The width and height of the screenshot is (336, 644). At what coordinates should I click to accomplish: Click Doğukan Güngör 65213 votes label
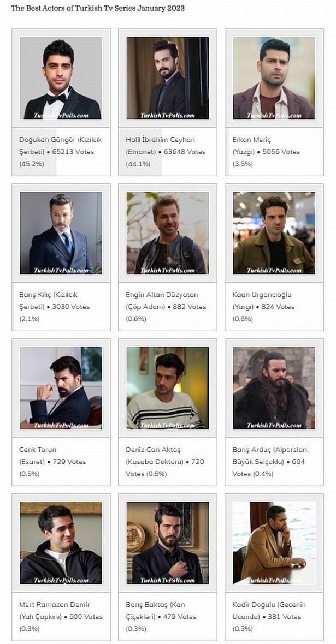pyautogui.click(x=60, y=152)
